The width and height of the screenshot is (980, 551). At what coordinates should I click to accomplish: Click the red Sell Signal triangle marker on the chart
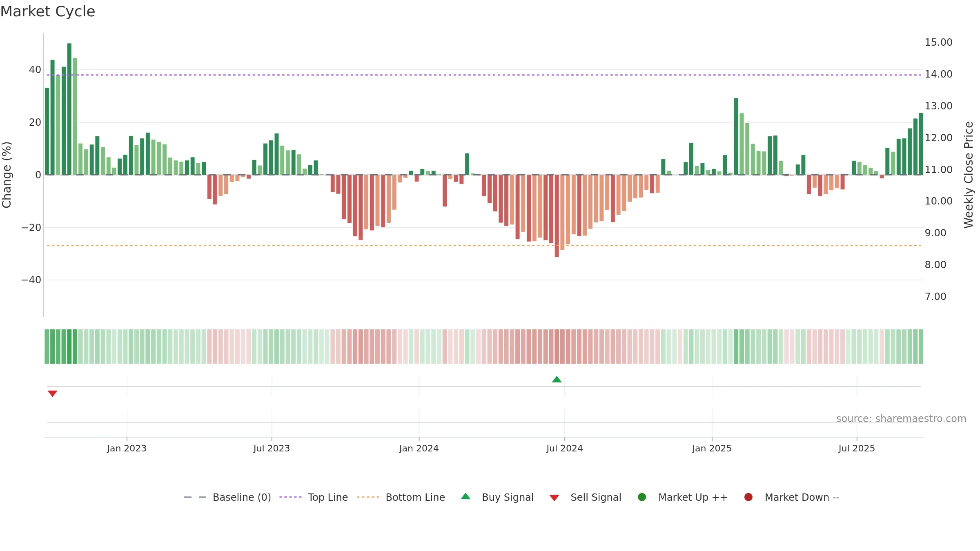tap(52, 393)
